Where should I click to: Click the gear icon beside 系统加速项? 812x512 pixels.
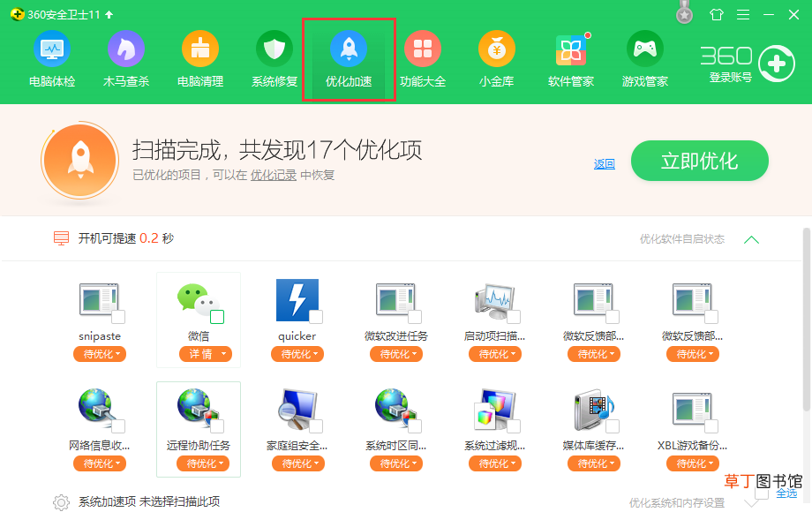[61, 502]
